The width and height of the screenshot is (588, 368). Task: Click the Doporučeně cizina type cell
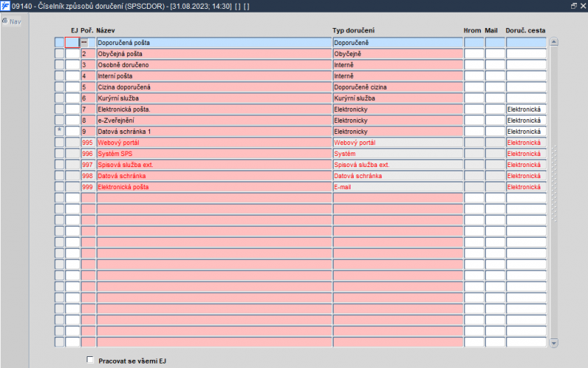point(398,87)
